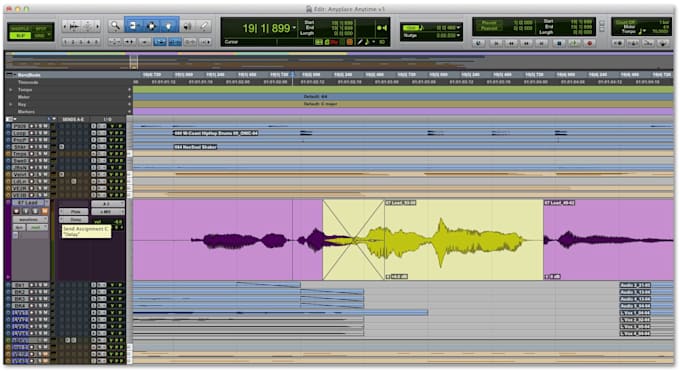Select the Trim tool

click(133, 26)
